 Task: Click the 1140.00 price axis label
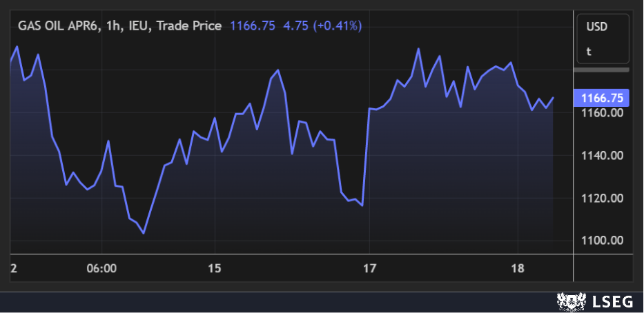tap(603, 156)
